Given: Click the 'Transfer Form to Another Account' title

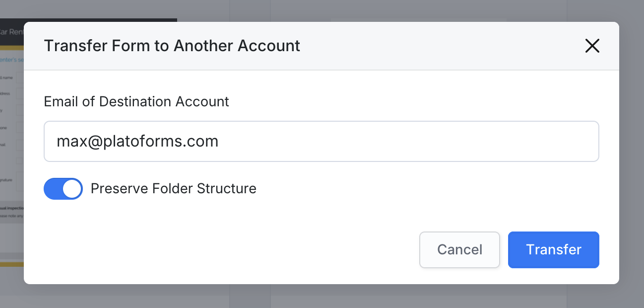Looking at the screenshot, I should [x=172, y=46].
